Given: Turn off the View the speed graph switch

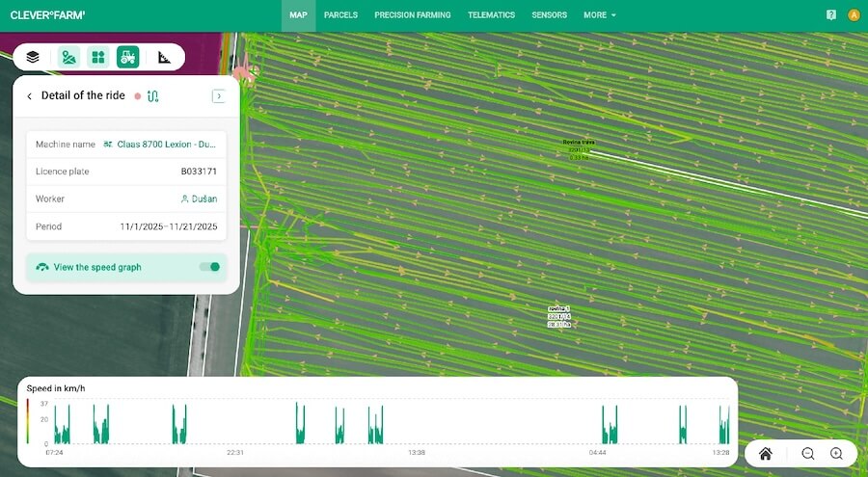Looking at the screenshot, I should pyautogui.click(x=210, y=267).
